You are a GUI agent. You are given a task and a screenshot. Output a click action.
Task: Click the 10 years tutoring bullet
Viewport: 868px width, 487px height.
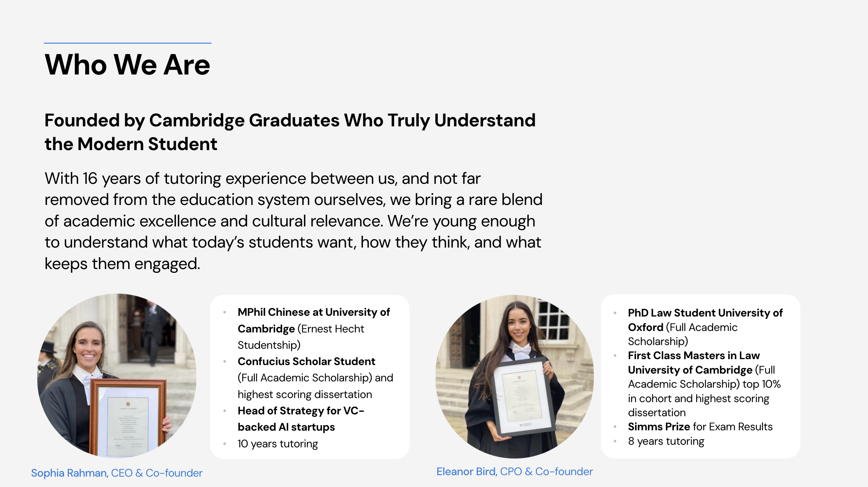pyautogui.click(x=278, y=444)
